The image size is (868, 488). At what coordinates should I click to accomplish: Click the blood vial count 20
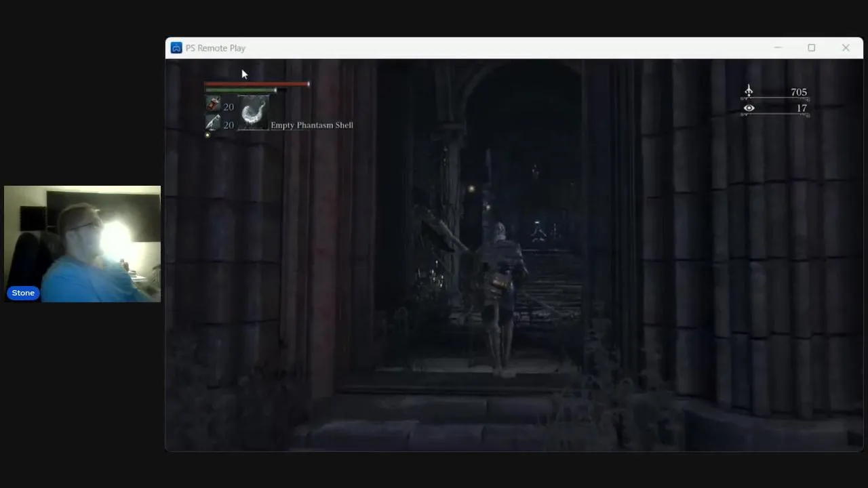tap(229, 107)
